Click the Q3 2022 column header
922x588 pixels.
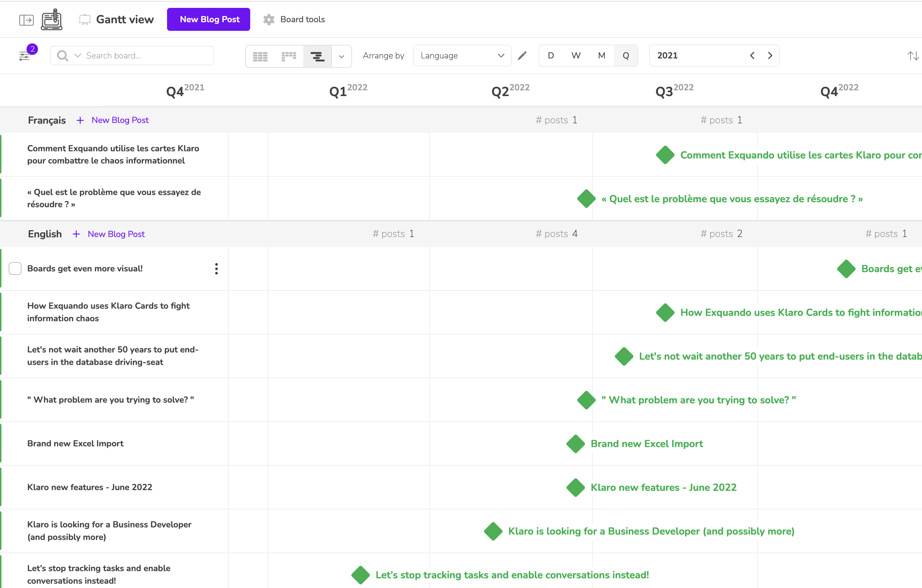pos(674,91)
